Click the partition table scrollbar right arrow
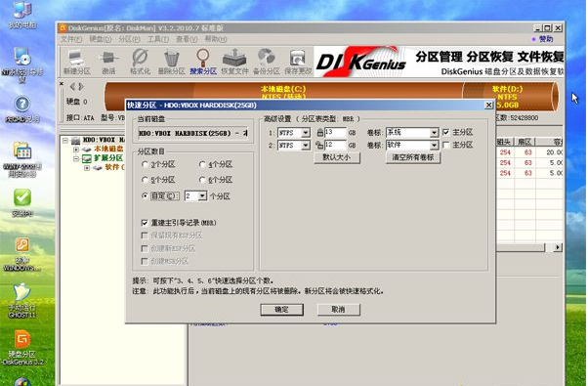The height and width of the screenshot is (386, 588). click(x=558, y=247)
